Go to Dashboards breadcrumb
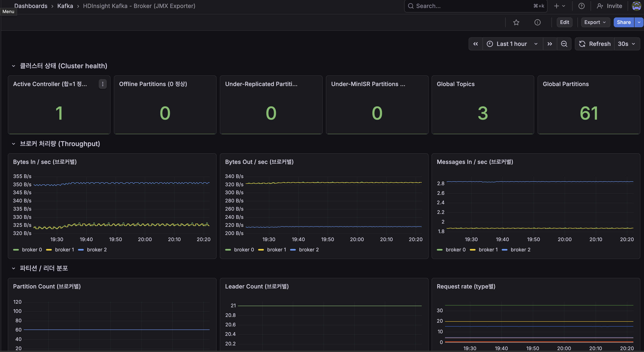Screen dimensions: 644x352 (31, 6)
